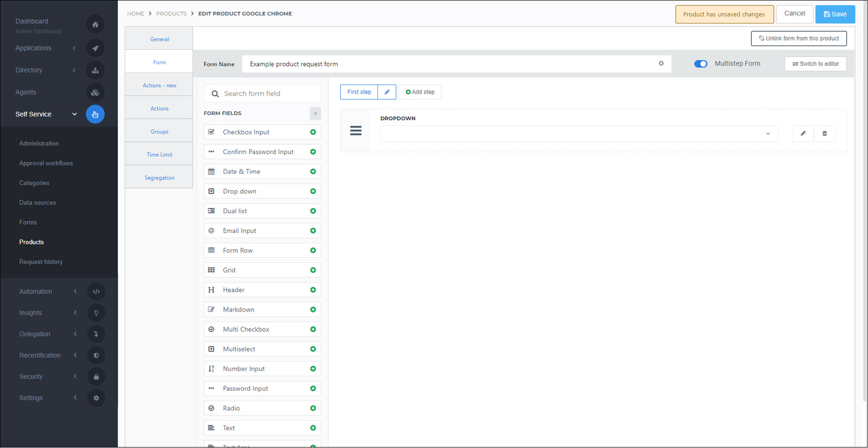Open the Request history page
The height and width of the screenshot is (448, 868).
point(41,262)
